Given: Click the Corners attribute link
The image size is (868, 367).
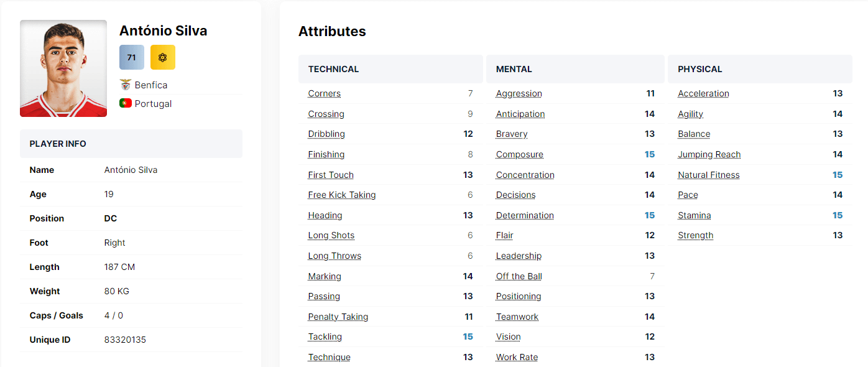Looking at the screenshot, I should coord(323,93).
